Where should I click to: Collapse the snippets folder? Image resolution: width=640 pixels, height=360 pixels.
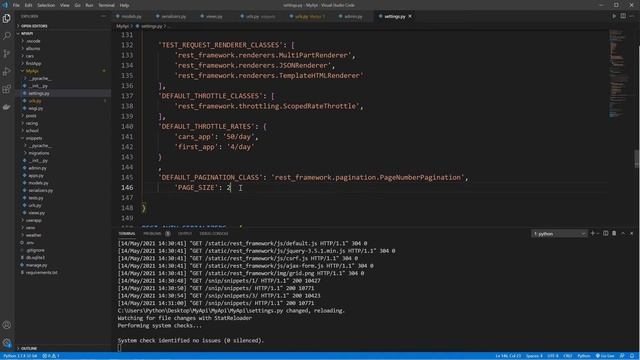33,138
